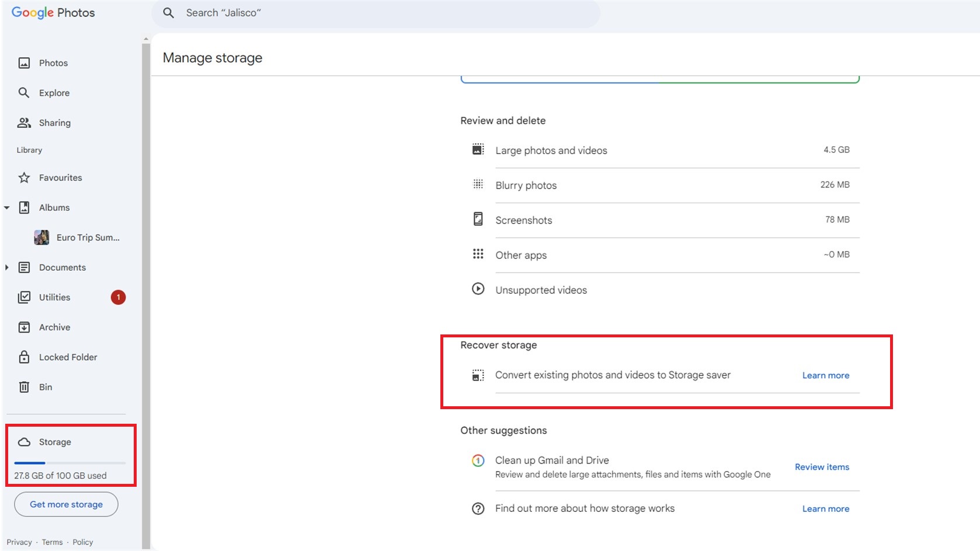Click the Locked Folder padlock icon
Viewport: 980px width, 551px height.
tap(24, 357)
